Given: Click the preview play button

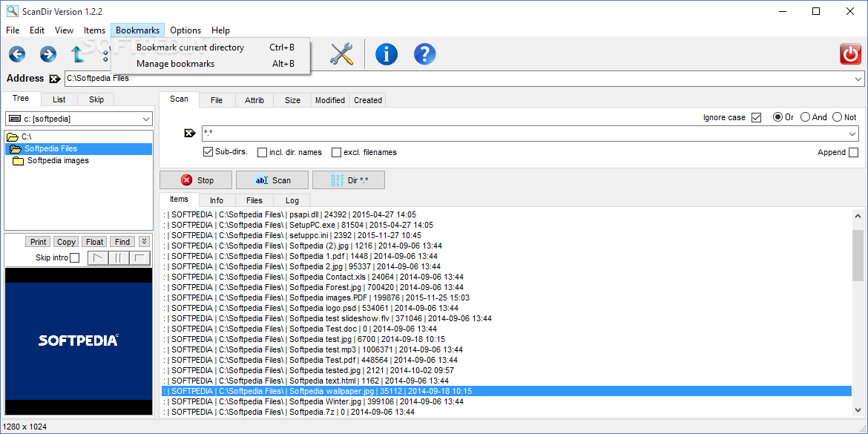Looking at the screenshot, I should pos(98,257).
